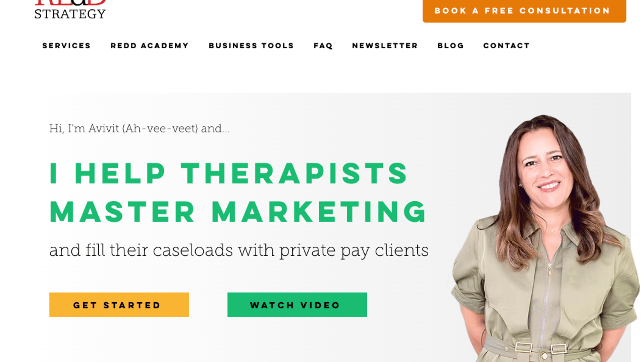Visit the FAQ page
This screenshot has width=644, height=362.
coord(323,46)
